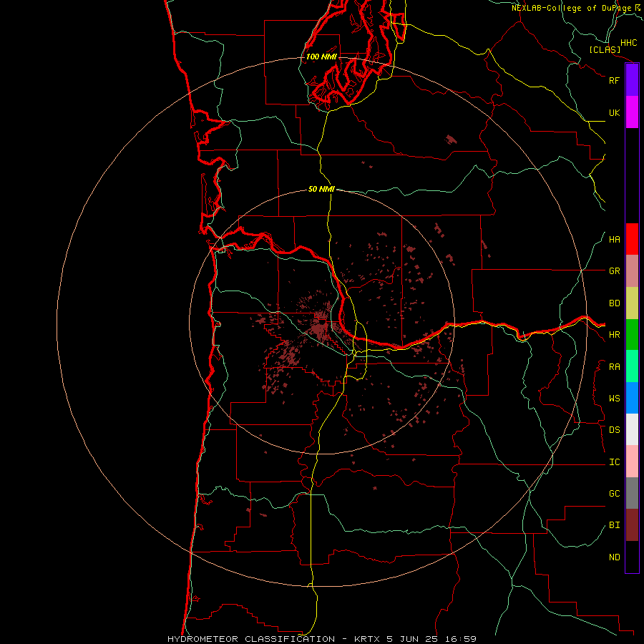This screenshot has width=644, height=644.
Task: Click the HA legend label
Action: [x=614, y=240]
